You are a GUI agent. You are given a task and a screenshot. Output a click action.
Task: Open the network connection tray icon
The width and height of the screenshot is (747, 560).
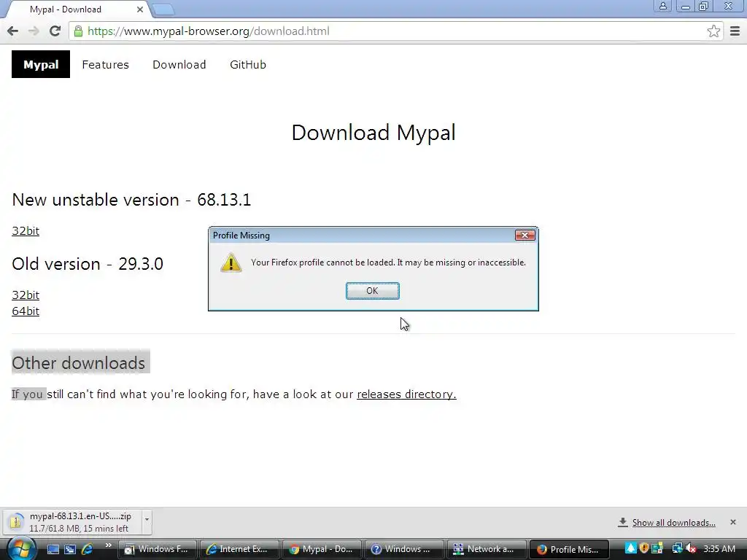pyautogui.click(x=677, y=548)
